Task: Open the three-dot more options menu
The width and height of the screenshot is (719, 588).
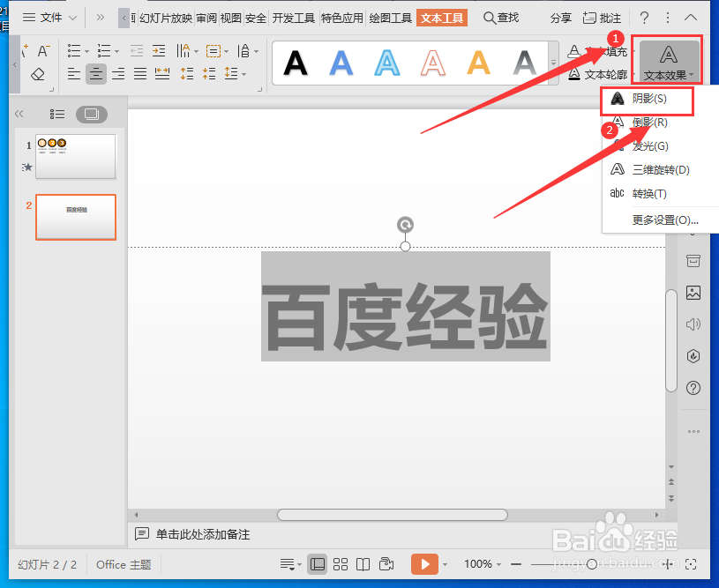Action: pos(668,18)
